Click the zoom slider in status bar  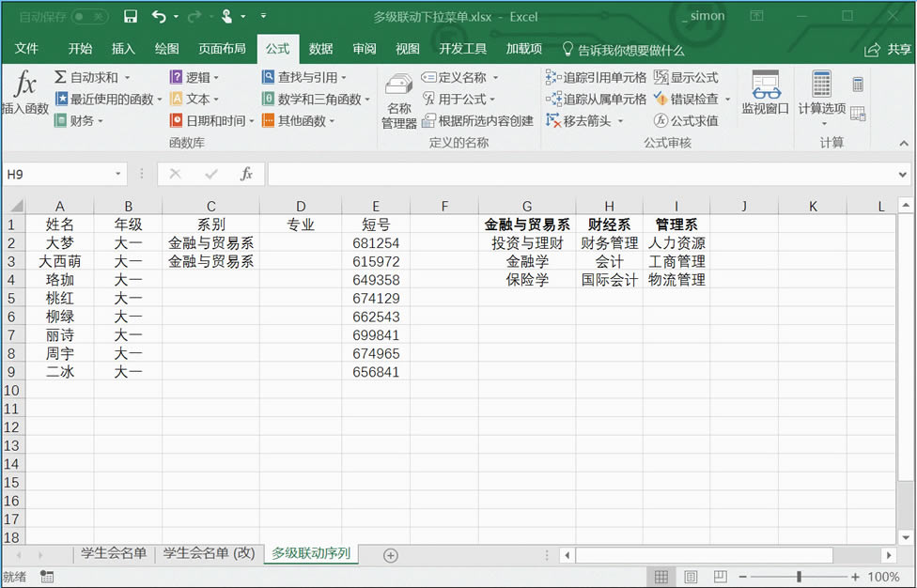799,577
